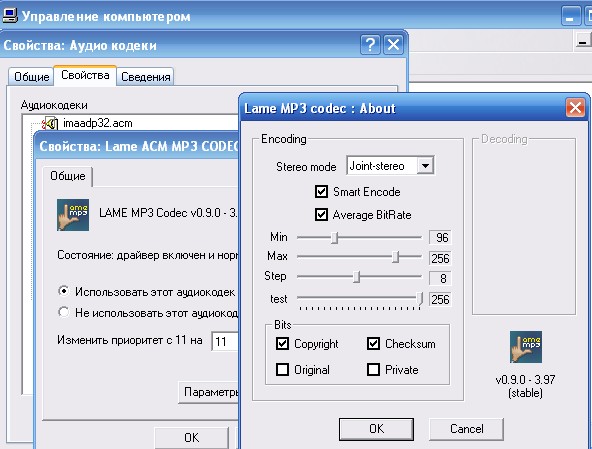Click the Min bitrate slider thumb
592x449 pixels.
pos(335,238)
